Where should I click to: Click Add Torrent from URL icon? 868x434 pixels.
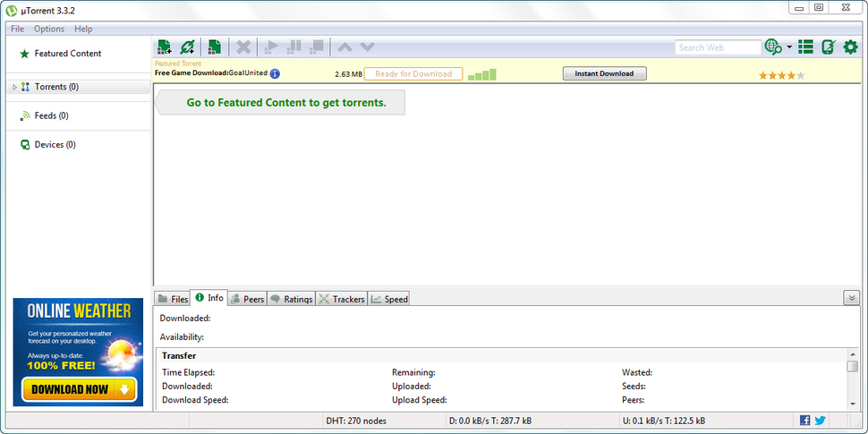click(x=187, y=47)
